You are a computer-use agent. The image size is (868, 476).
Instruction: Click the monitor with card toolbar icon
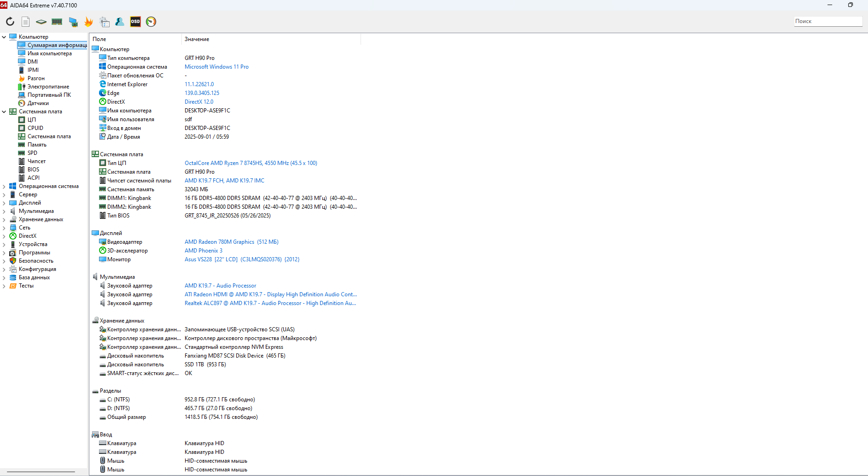(x=73, y=22)
